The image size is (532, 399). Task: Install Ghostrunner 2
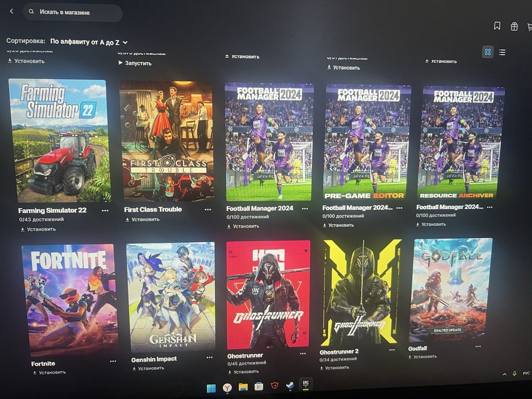334,368
